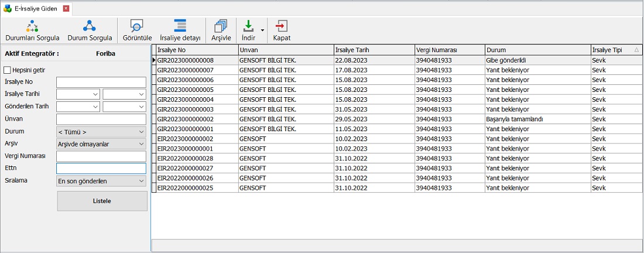Click the date cell 29.05.2023
The width and height of the screenshot is (644, 253).
point(374,119)
